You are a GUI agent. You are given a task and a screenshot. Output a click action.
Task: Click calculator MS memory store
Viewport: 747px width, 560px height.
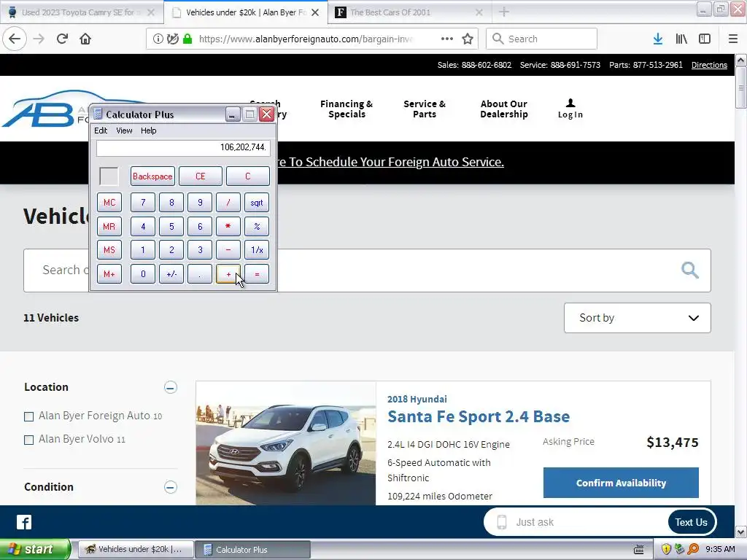109,250
